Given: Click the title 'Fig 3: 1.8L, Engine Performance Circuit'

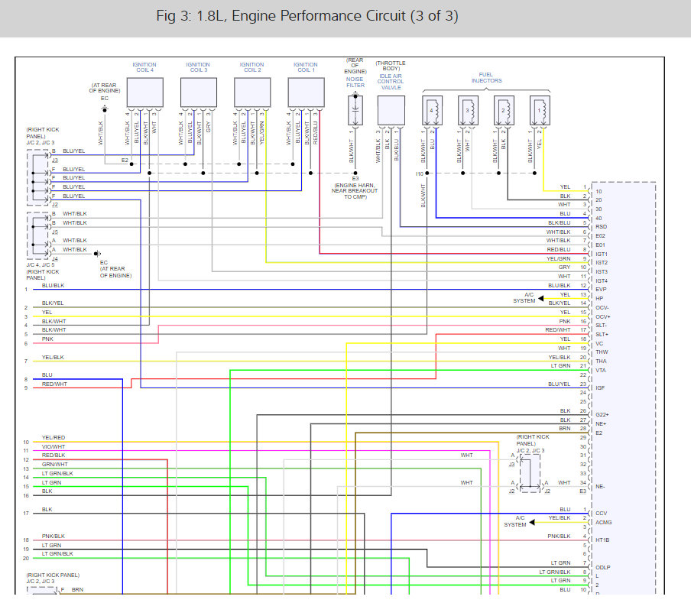Looking at the screenshot, I should click(307, 16).
